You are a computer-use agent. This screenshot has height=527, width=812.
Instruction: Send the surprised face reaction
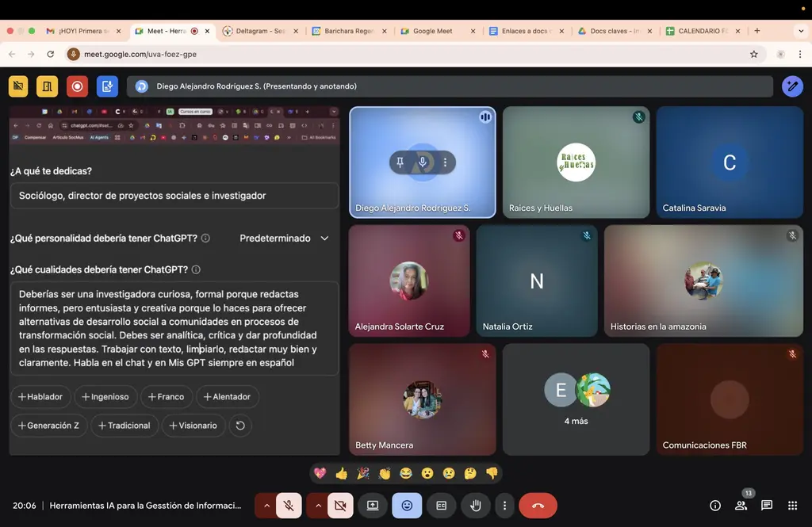click(427, 473)
